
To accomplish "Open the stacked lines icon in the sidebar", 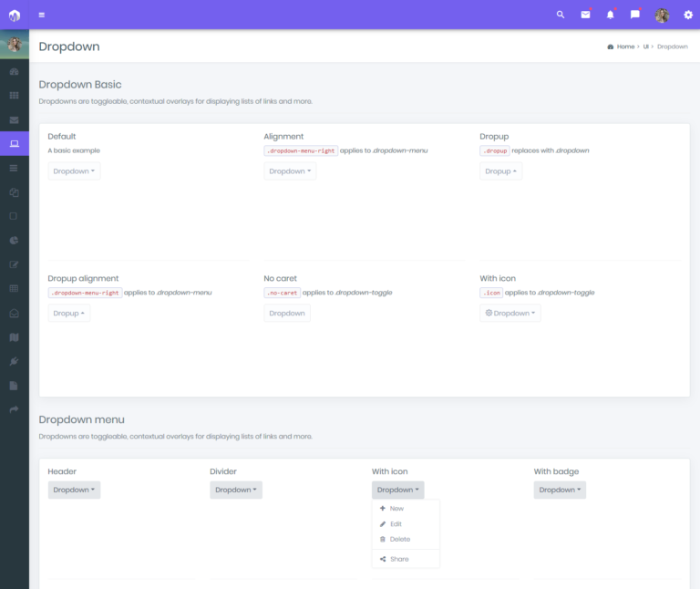I will pyautogui.click(x=14, y=168).
